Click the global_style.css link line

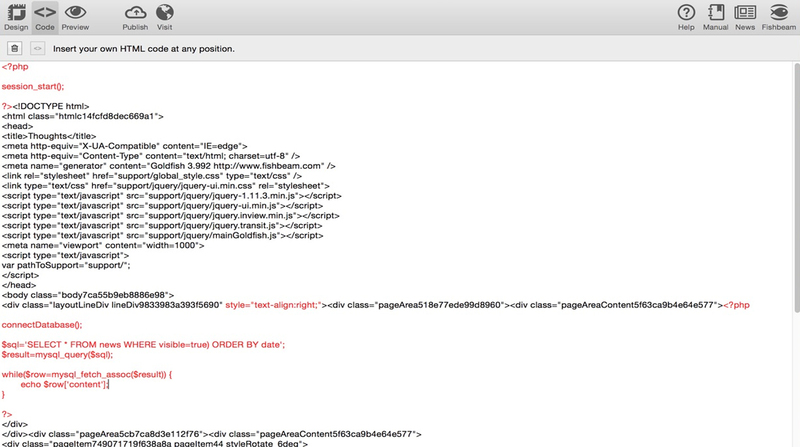point(152,176)
